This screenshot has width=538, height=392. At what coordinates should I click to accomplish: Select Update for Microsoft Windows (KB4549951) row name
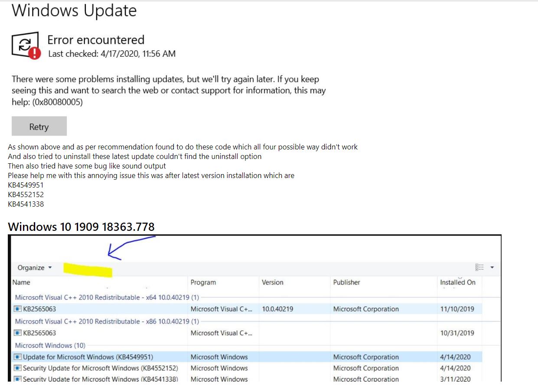(x=88, y=357)
